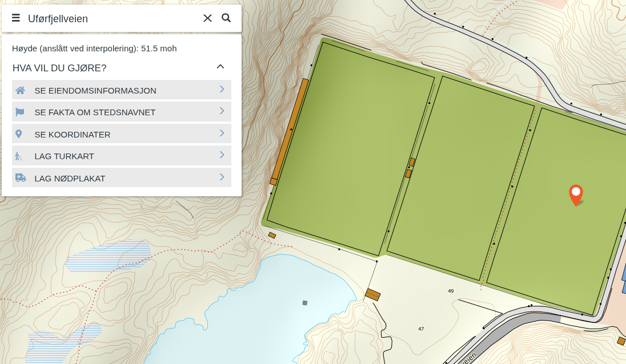Open SE FAKTA OM STEDSNAVNET
Screen dimensions: 626x364
[x=121, y=112]
